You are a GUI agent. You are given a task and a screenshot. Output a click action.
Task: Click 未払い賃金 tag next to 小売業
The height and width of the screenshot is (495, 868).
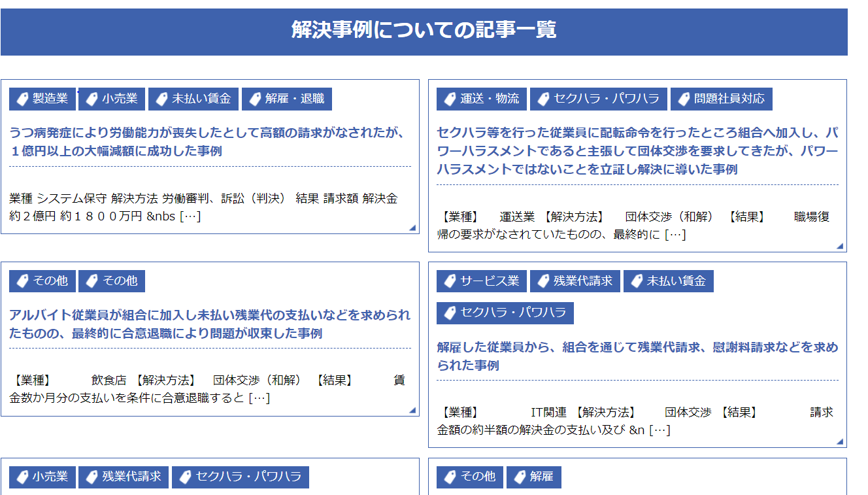193,99
